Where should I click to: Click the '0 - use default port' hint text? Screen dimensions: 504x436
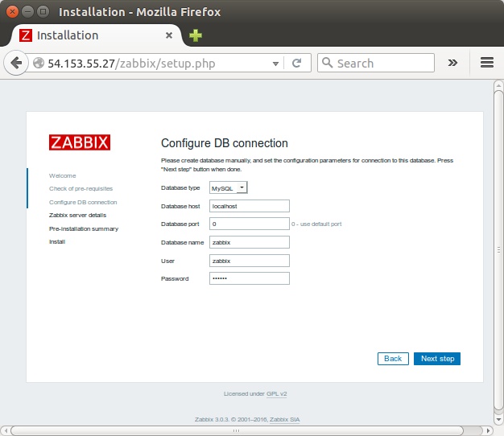[x=316, y=224]
